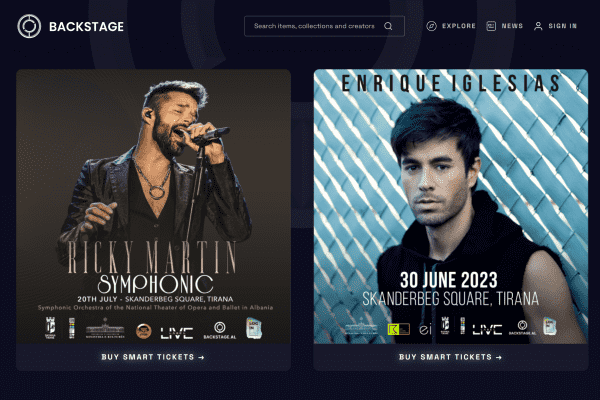Buy smart tickets for Ricky Martin

[x=153, y=357]
